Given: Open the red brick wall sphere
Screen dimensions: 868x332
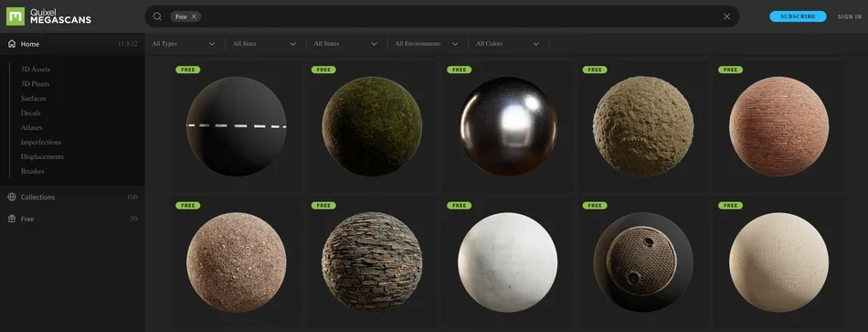Looking at the screenshot, I should click(x=778, y=126).
